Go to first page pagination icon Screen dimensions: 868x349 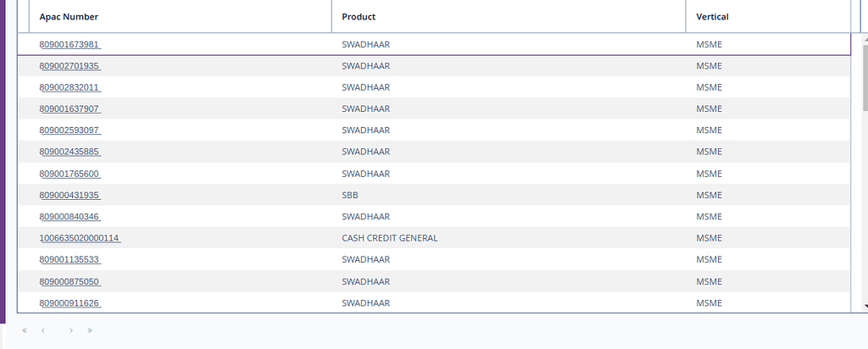pyautogui.click(x=25, y=330)
